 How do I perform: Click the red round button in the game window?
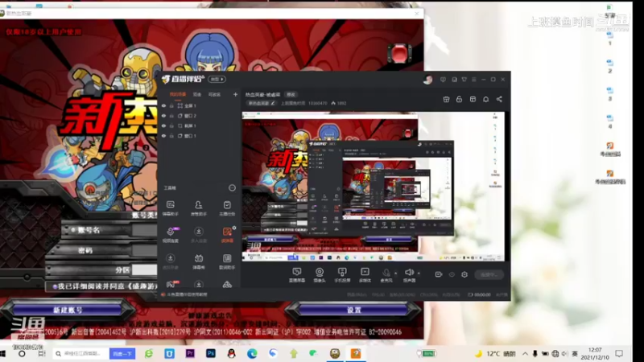point(398,53)
